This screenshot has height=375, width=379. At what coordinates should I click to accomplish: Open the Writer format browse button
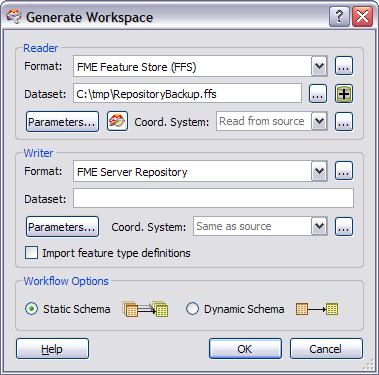point(344,171)
